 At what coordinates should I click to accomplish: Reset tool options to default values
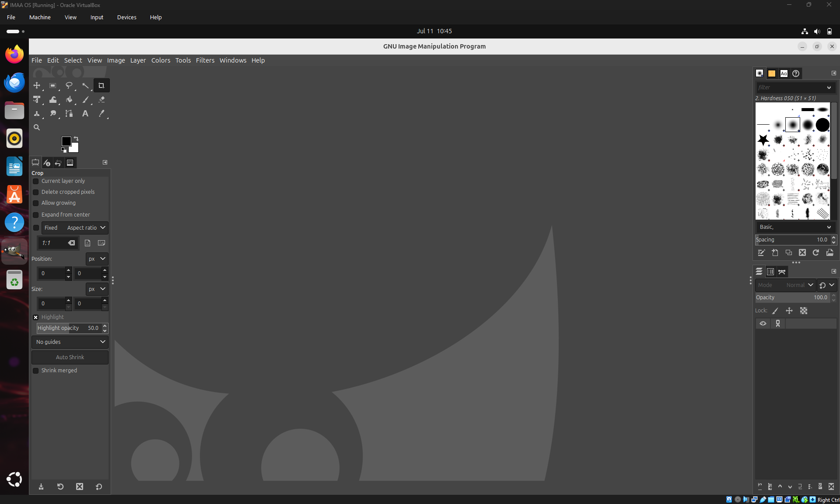pos(99,486)
